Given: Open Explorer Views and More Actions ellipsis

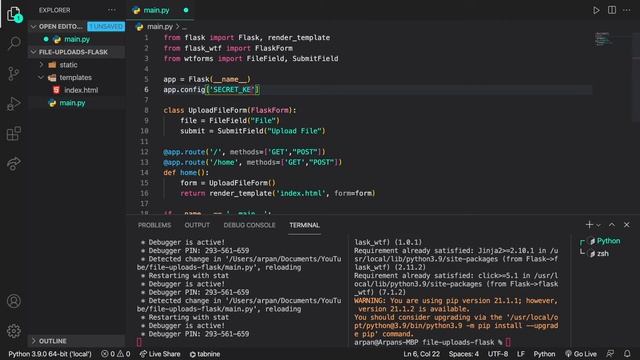Looking at the screenshot, I should click(x=111, y=10).
